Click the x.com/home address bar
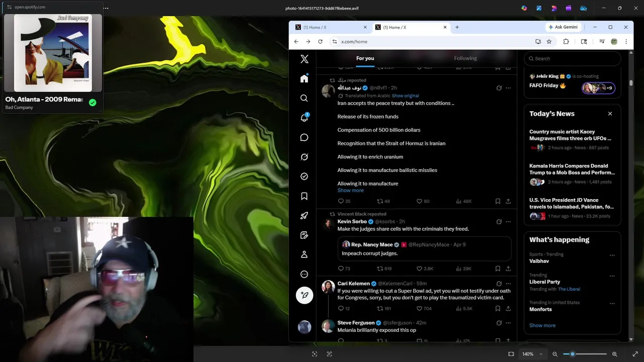644x362 pixels. (433, 42)
